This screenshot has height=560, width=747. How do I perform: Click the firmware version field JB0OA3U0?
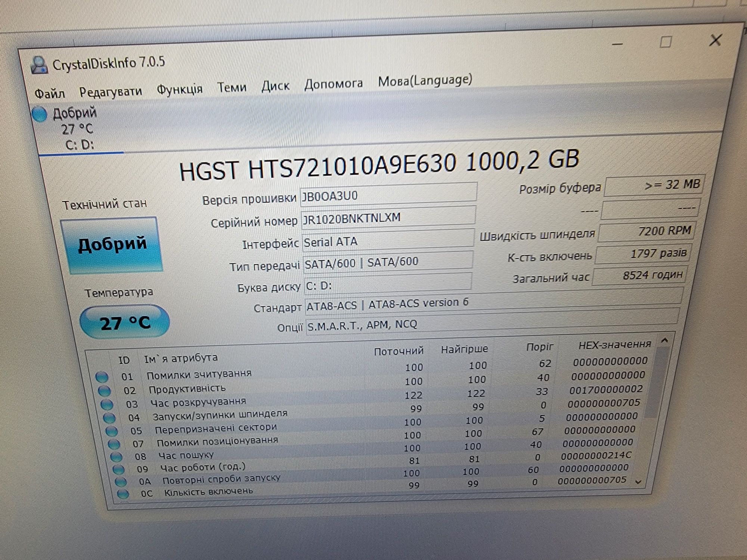388,194
